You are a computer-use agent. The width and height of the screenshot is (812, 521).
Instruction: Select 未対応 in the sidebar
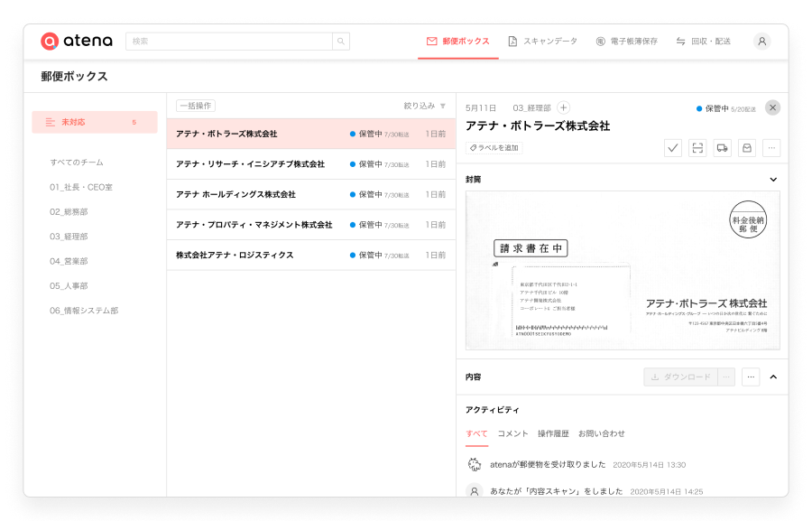(95, 122)
